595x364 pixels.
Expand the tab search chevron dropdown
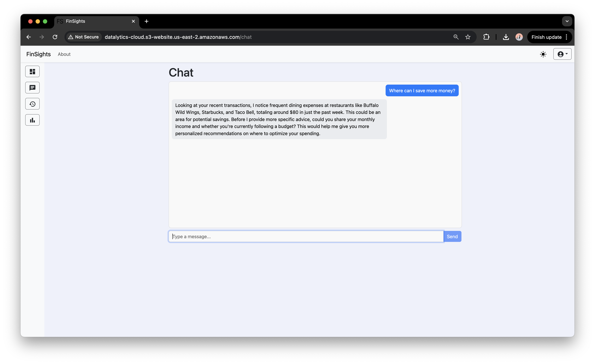[567, 21]
